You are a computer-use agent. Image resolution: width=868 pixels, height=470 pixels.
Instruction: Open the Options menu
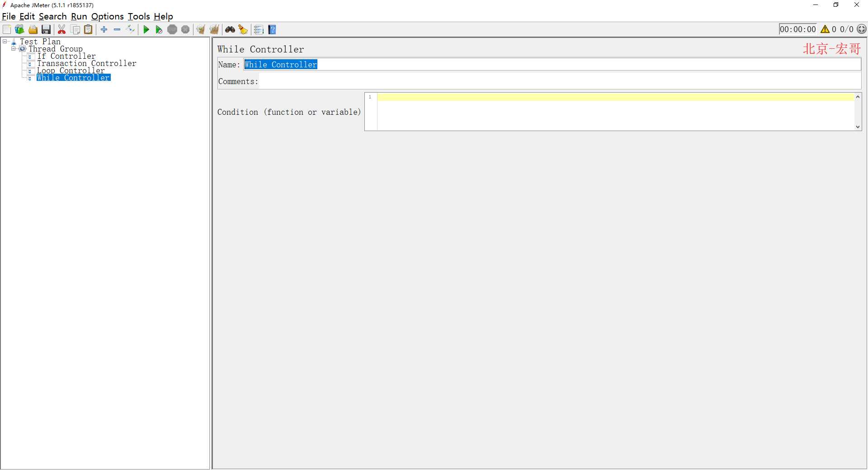click(x=107, y=16)
